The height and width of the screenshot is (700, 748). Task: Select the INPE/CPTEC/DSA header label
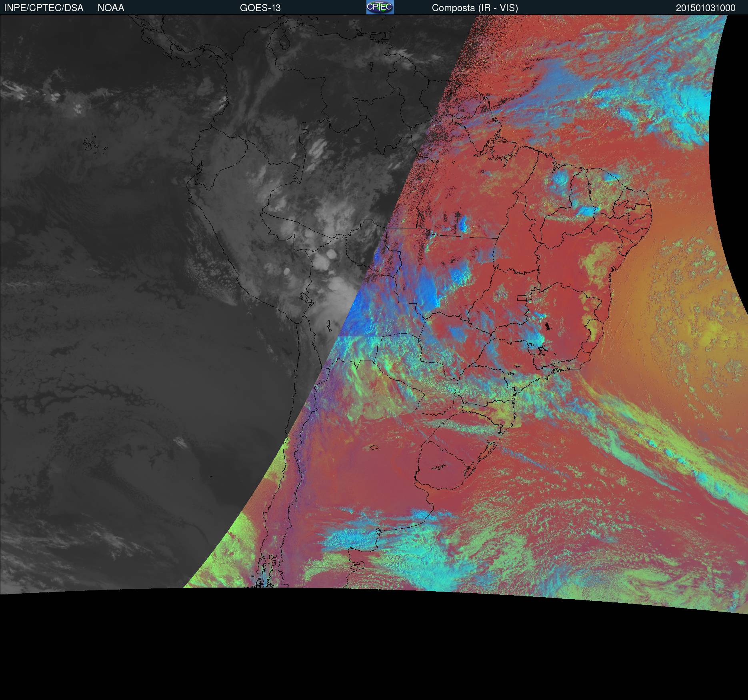(44, 8)
